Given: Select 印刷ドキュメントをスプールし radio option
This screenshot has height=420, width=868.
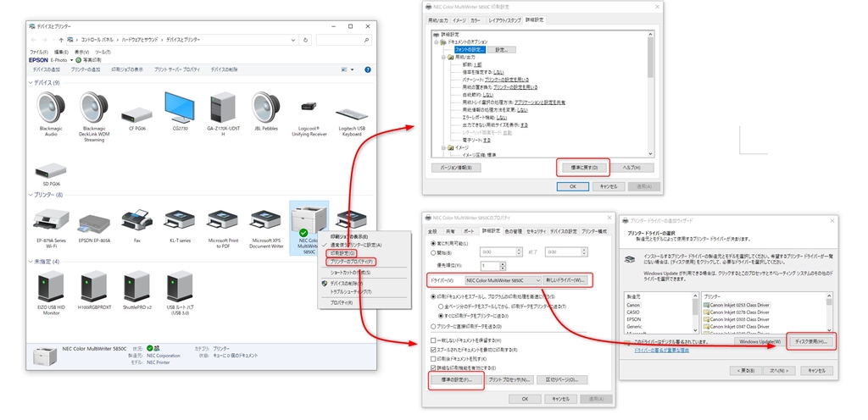Looking at the screenshot, I should [x=433, y=296].
